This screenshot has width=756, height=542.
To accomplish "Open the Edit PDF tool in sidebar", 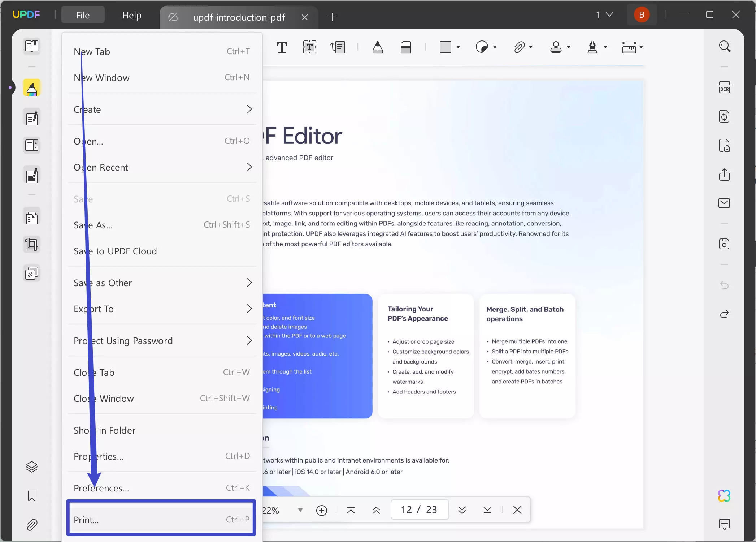I will coord(32,117).
